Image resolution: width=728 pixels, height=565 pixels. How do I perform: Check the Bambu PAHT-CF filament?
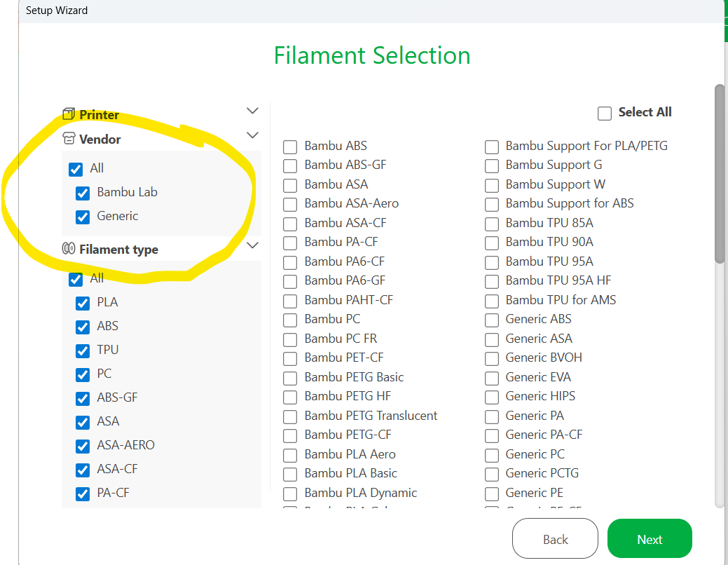290,301
